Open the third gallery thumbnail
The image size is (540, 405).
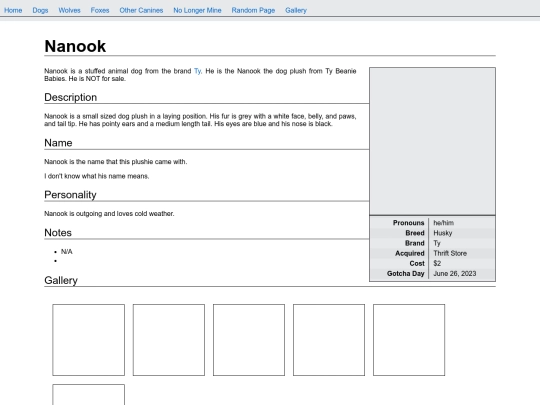249,340
